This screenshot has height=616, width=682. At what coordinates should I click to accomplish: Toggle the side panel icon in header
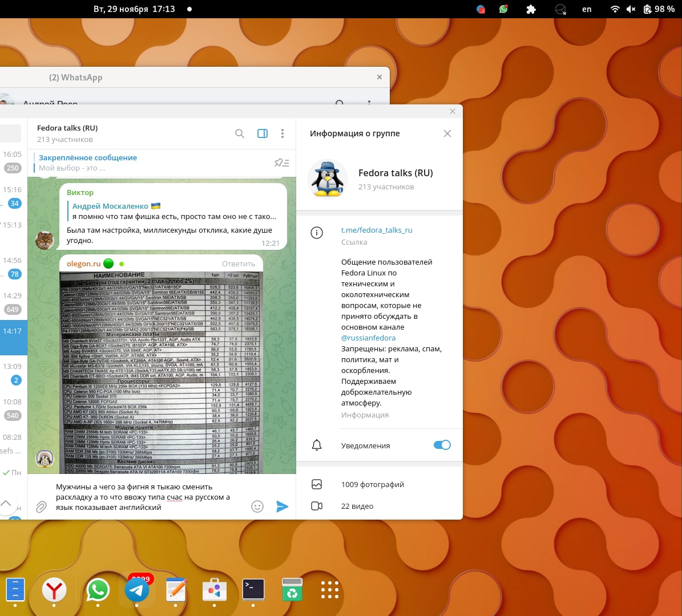click(263, 133)
